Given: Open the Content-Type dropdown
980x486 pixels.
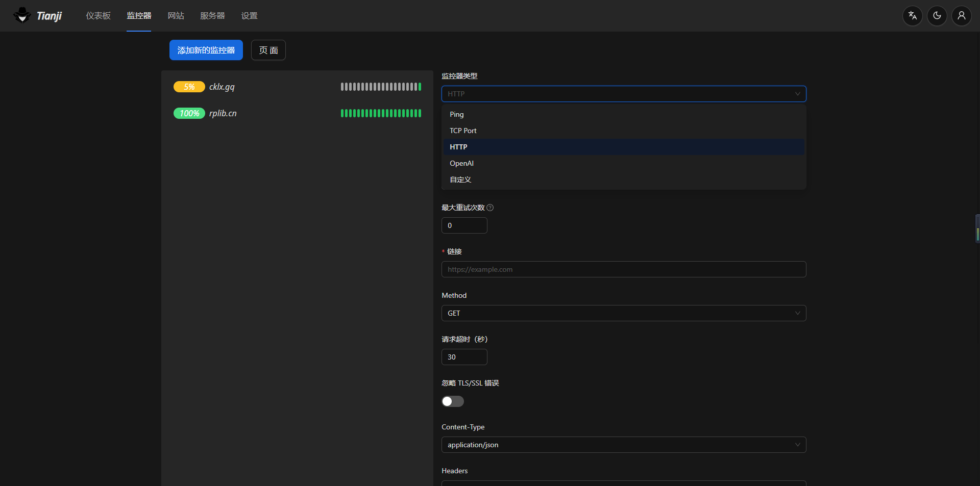Looking at the screenshot, I should [x=623, y=445].
